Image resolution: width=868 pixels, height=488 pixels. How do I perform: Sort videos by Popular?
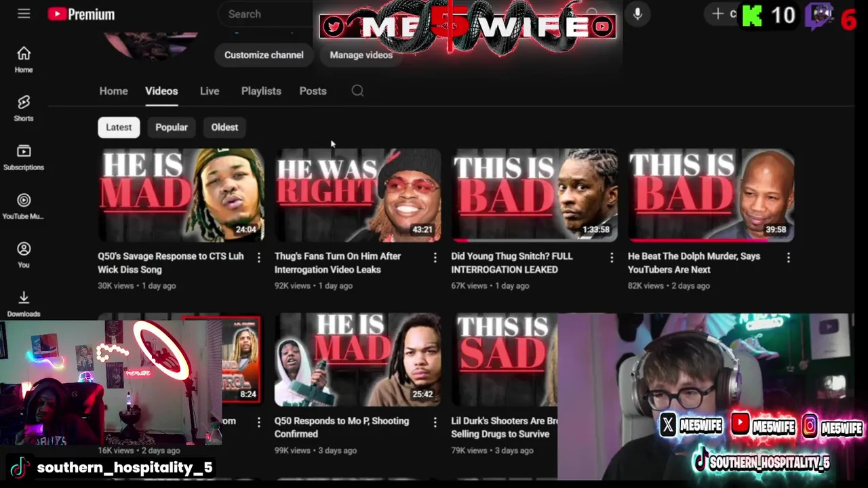(x=172, y=127)
